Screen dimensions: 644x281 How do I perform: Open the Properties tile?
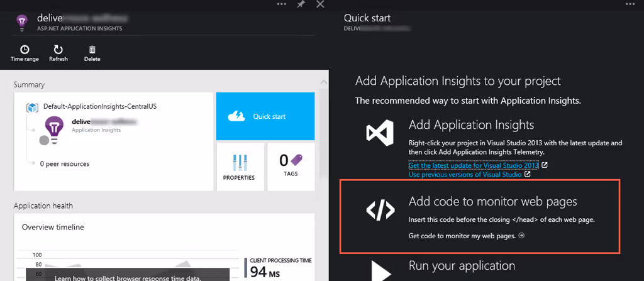tap(240, 167)
